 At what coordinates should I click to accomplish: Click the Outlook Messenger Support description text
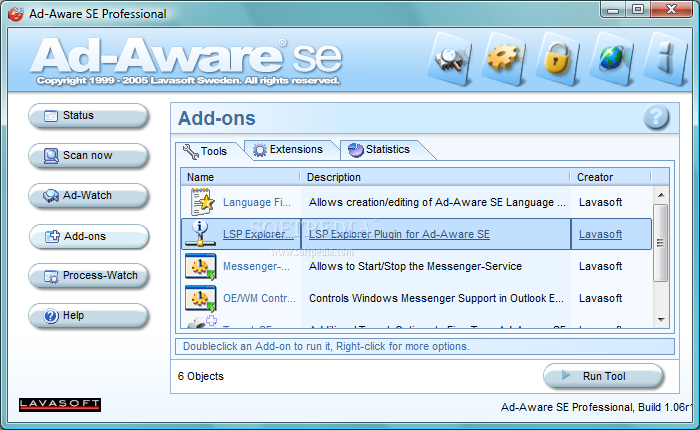point(436,298)
